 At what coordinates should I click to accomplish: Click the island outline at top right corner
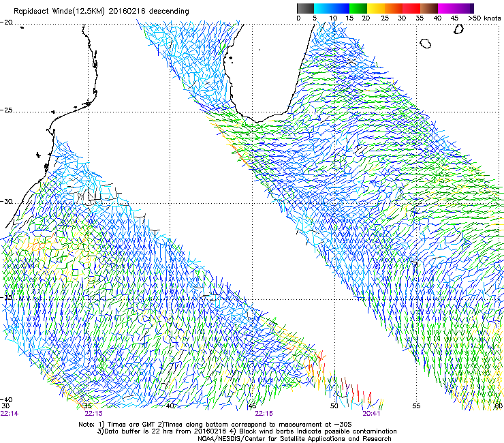tap(458, 29)
